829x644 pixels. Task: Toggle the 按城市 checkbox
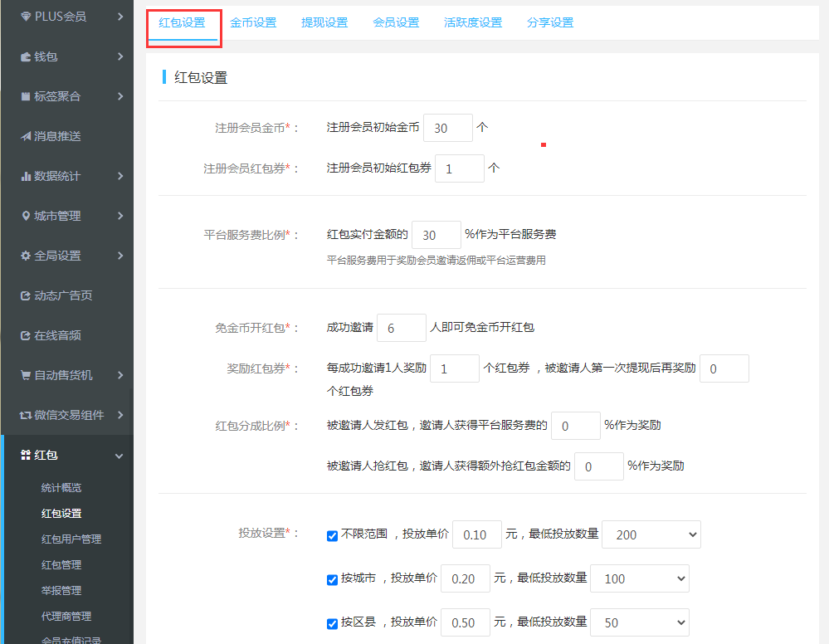click(333, 579)
